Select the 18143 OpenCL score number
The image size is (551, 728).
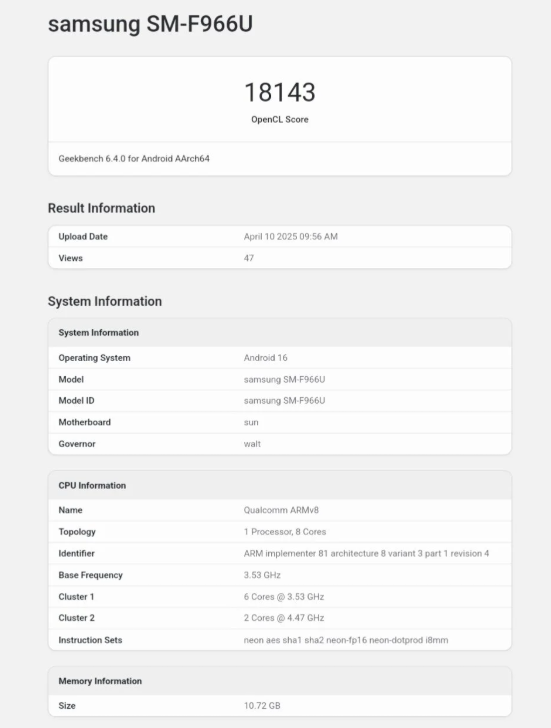(280, 92)
